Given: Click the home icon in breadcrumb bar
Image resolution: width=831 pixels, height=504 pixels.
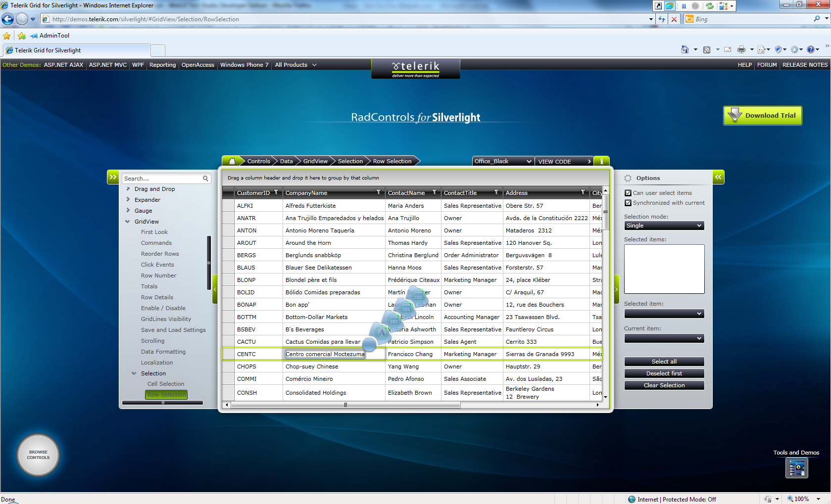Looking at the screenshot, I should click(232, 161).
